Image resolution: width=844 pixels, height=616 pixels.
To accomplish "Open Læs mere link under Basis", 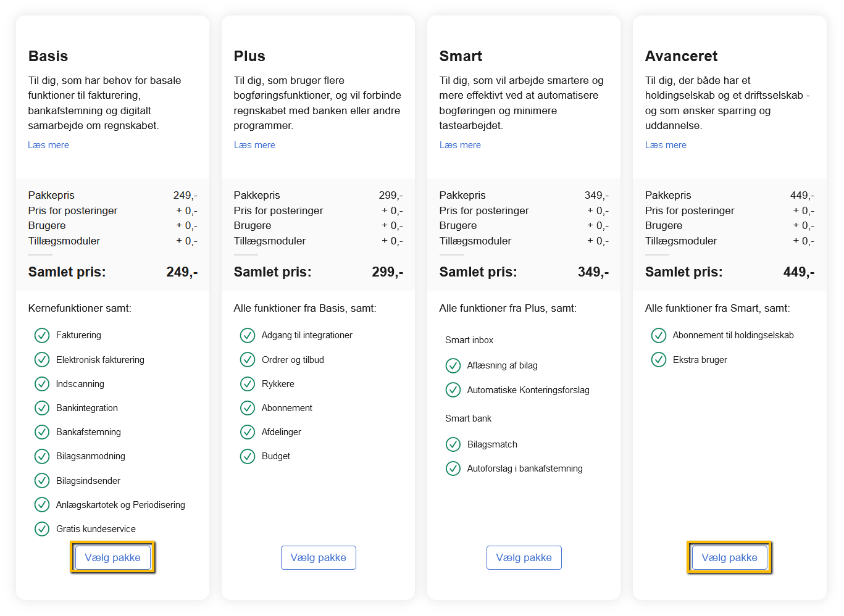I will (48, 145).
